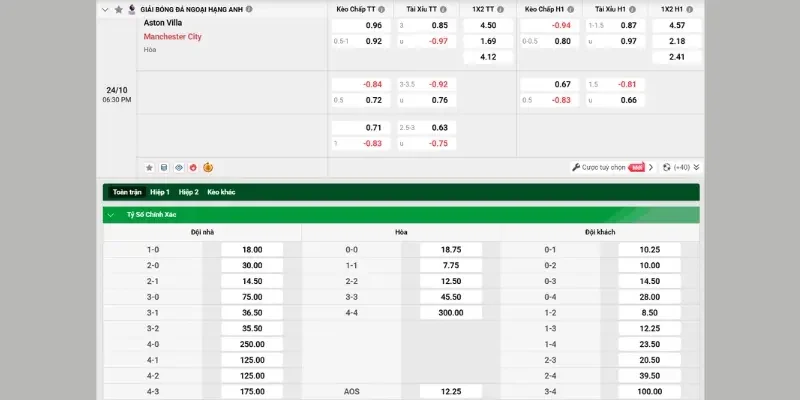
Task: Collapse the Giải Bóng Đá Ngoại Hạng Anh league
Action: [x=105, y=10]
